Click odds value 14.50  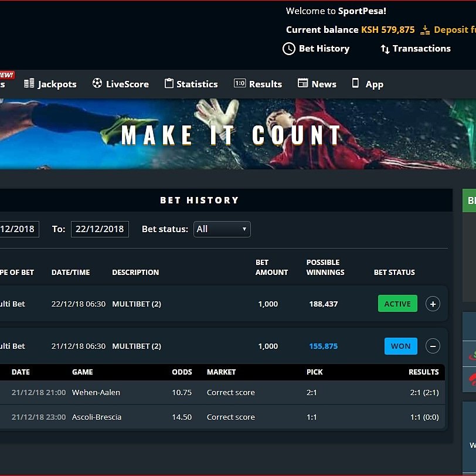pyautogui.click(x=182, y=417)
